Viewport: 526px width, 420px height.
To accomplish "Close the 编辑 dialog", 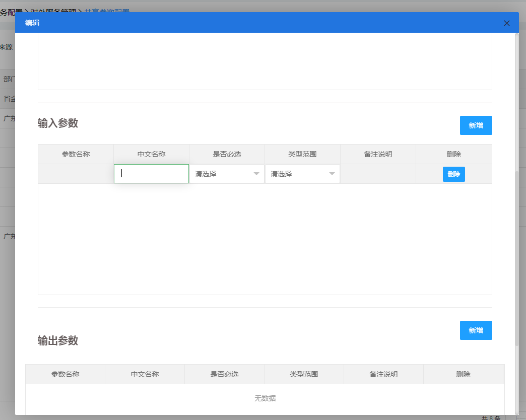I will pyautogui.click(x=507, y=23).
